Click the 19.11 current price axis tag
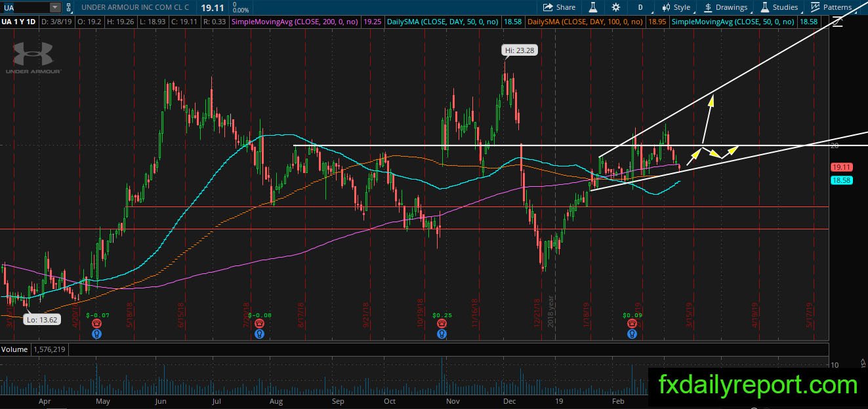The height and width of the screenshot is (409, 868). [841, 167]
